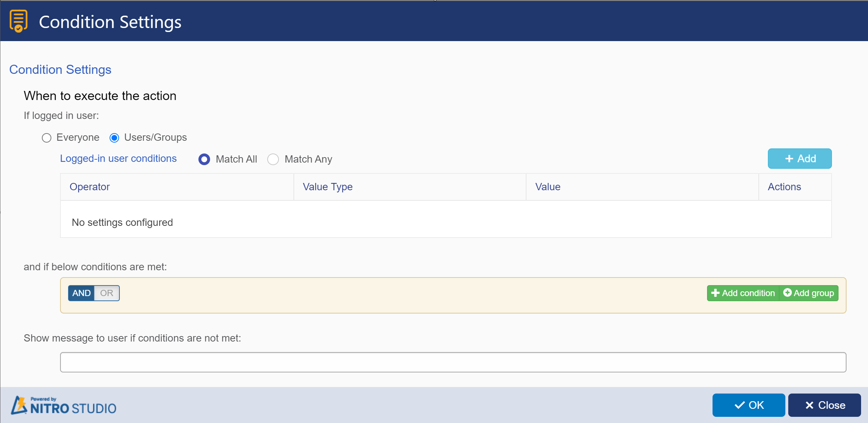Screen dimensions: 868x423
Task: Click the teal plus-Add button icon
Action: pos(800,159)
